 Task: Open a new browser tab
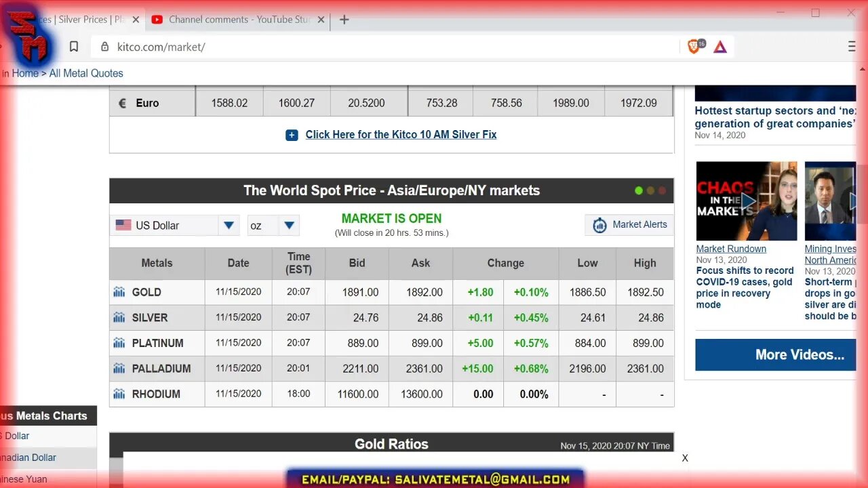pyautogui.click(x=344, y=20)
